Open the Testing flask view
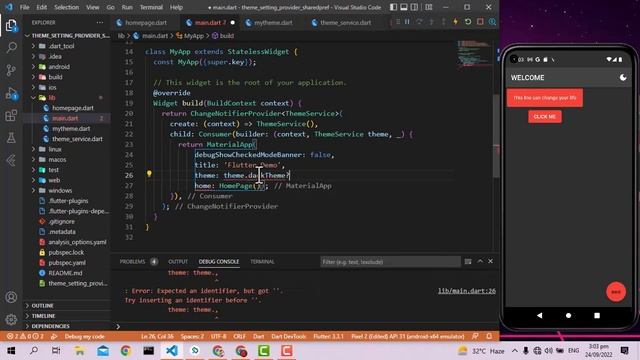Screen dimensions: 640x360 click(x=11, y=138)
